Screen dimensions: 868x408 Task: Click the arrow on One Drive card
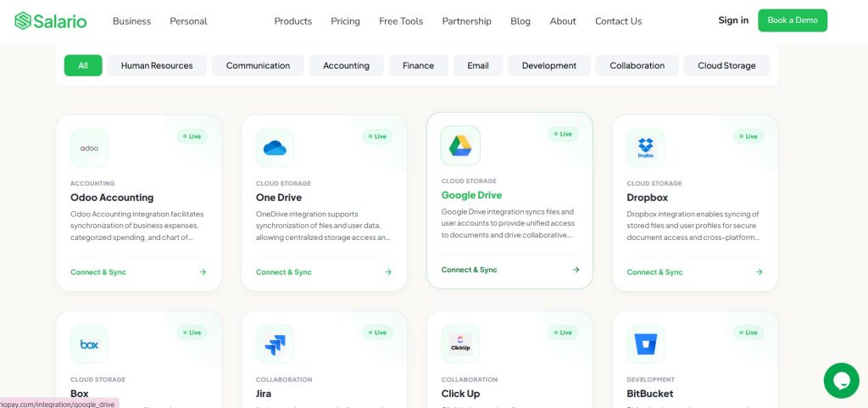388,271
